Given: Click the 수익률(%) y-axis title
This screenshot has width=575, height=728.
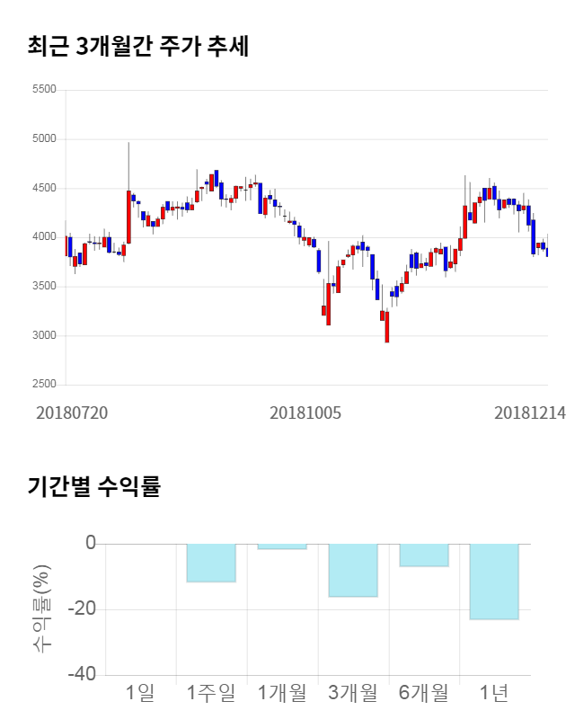Looking at the screenshot, I should [42, 608].
